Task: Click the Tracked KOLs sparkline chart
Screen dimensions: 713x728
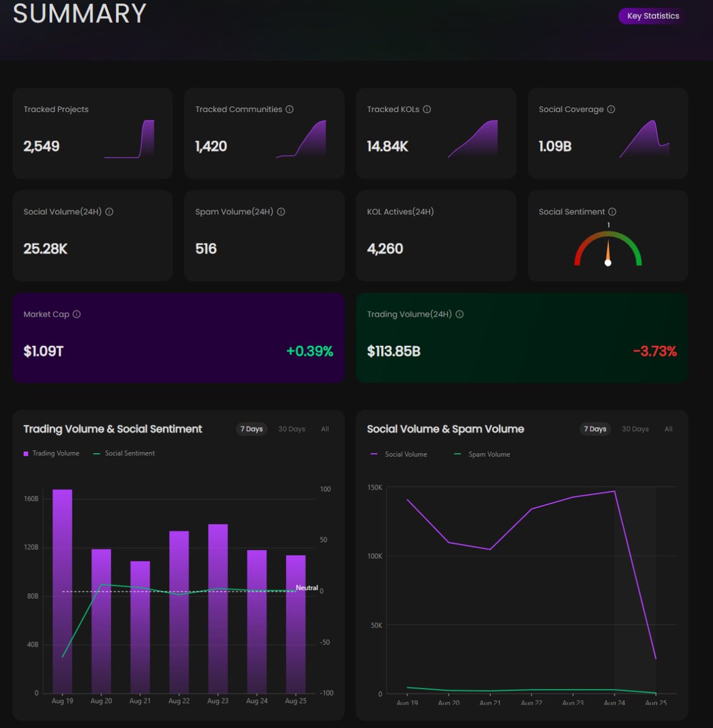Action: 473,139
